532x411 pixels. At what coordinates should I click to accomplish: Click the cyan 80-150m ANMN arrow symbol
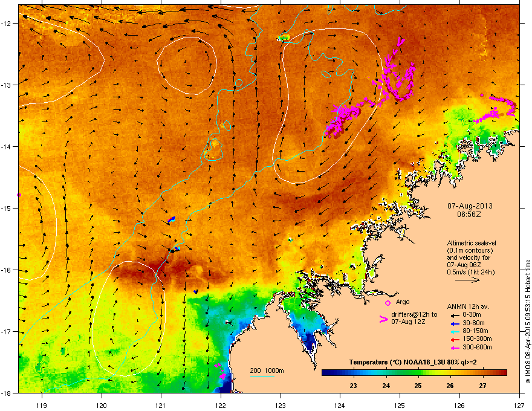point(455,331)
